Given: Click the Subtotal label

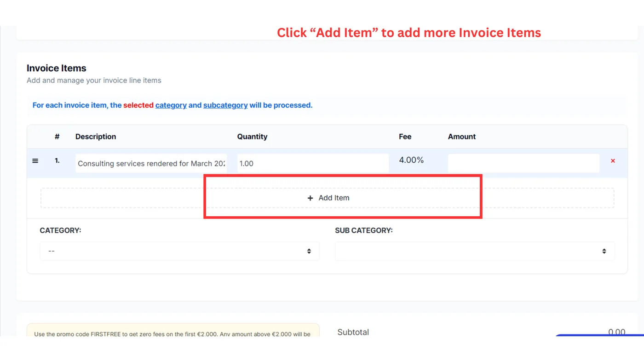Looking at the screenshot, I should (x=353, y=332).
